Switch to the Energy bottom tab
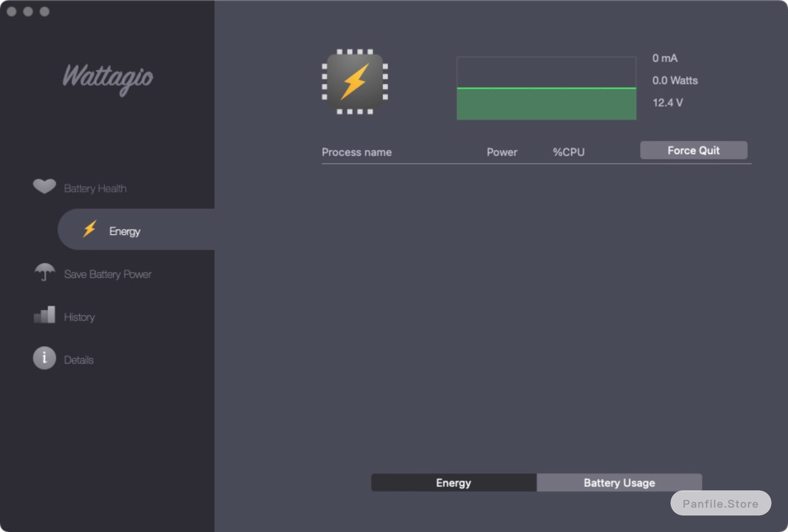 coord(454,483)
